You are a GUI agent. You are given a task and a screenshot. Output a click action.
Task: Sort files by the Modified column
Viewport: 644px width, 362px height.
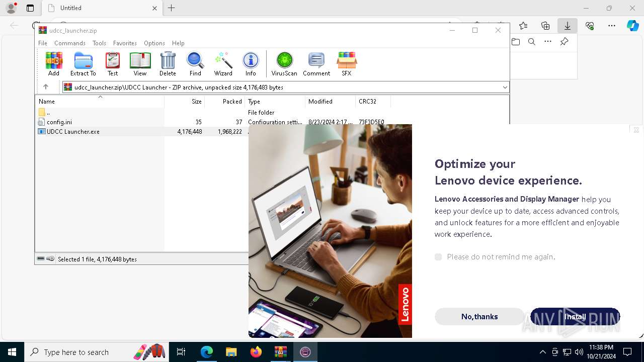point(331,102)
